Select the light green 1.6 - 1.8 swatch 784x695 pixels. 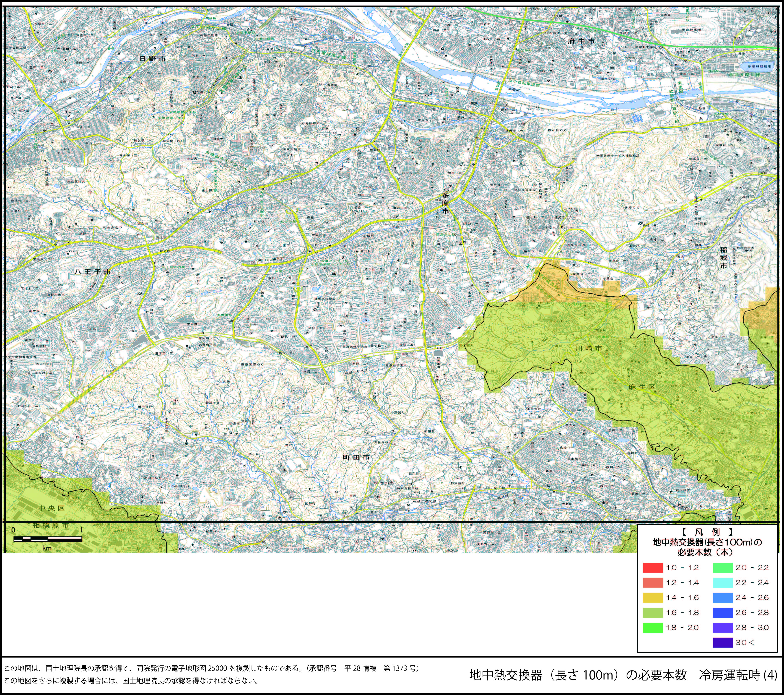pyautogui.click(x=653, y=613)
